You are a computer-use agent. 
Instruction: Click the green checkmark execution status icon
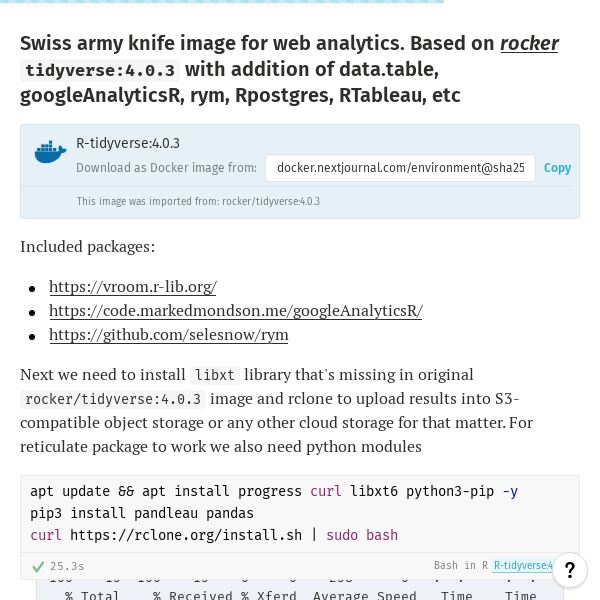tap(38, 566)
